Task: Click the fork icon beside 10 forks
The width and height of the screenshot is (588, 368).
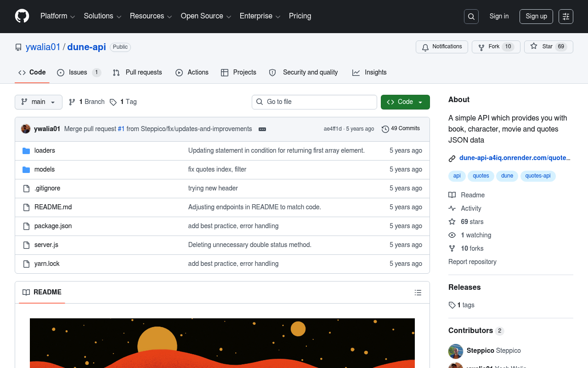Action: (452, 248)
